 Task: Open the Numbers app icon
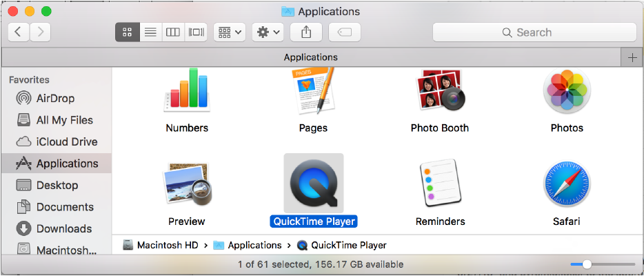point(187,90)
